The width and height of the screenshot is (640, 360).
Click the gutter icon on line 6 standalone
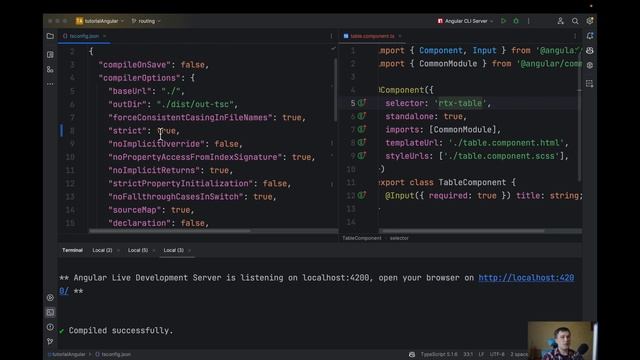pyautogui.click(x=362, y=116)
